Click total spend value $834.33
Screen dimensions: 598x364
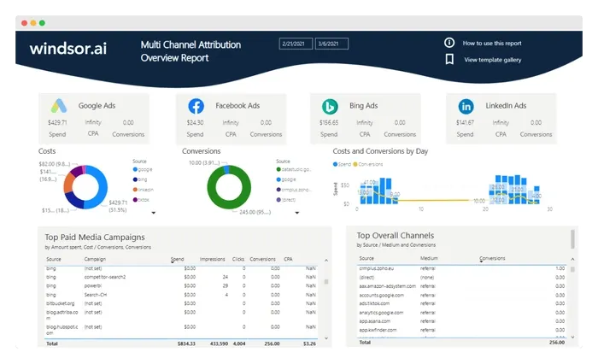[x=186, y=343]
